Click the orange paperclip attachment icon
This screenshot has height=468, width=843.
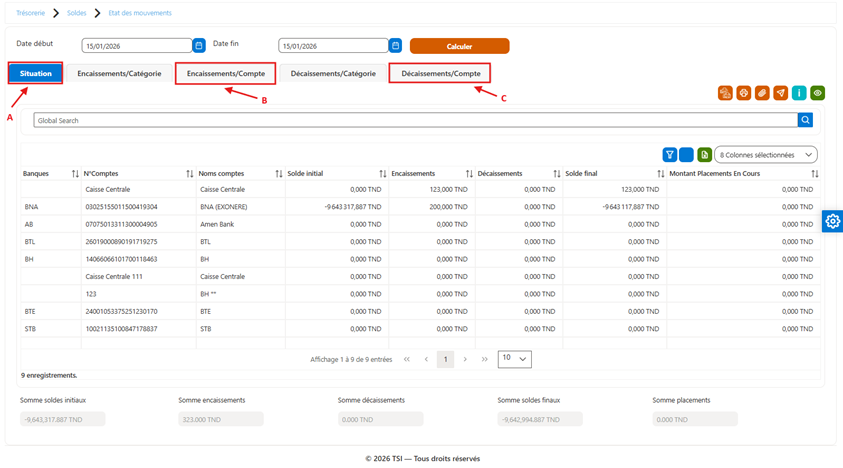click(762, 93)
